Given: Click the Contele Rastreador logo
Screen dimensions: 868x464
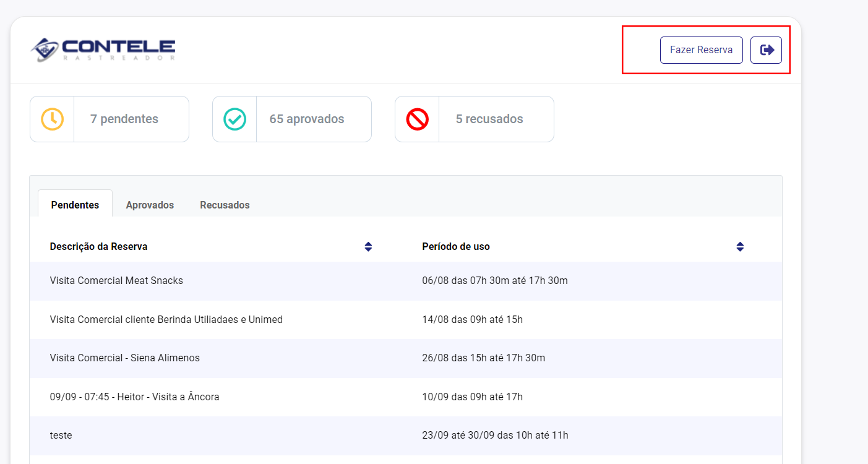Looking at the screenshot, I should coord(103,49).
